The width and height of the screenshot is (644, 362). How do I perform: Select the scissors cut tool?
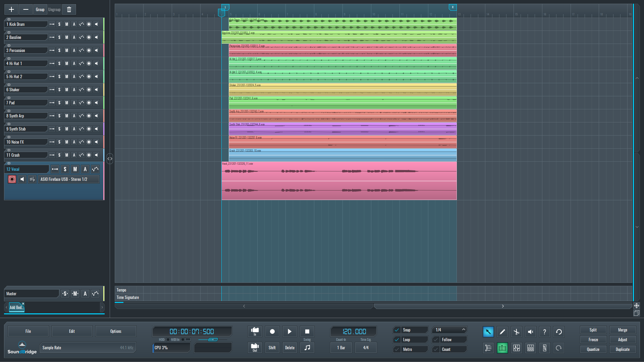tap(516, 332)
